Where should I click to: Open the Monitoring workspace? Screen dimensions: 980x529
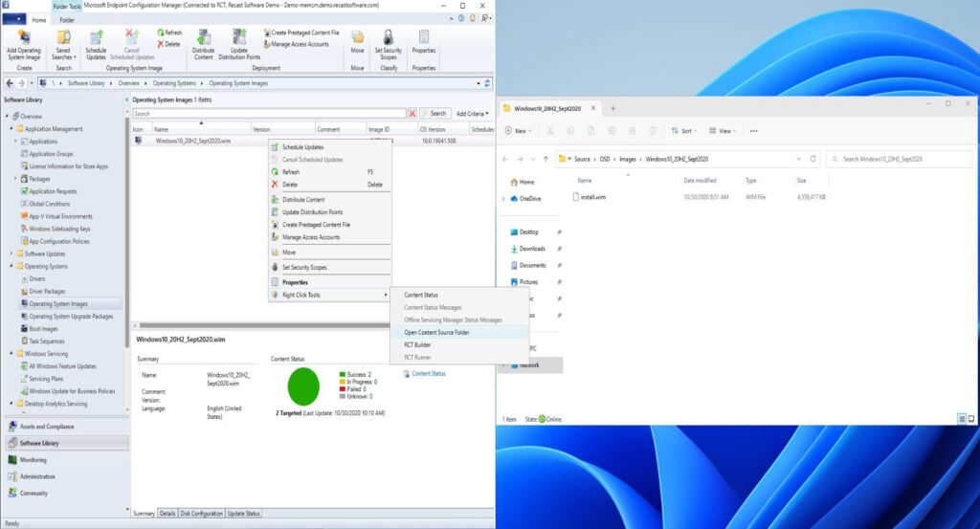click(x=33, y=460)
